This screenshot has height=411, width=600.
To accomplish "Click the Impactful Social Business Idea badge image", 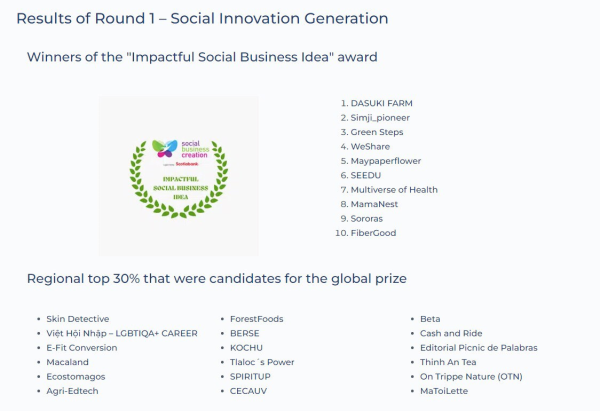I will 179,176.
